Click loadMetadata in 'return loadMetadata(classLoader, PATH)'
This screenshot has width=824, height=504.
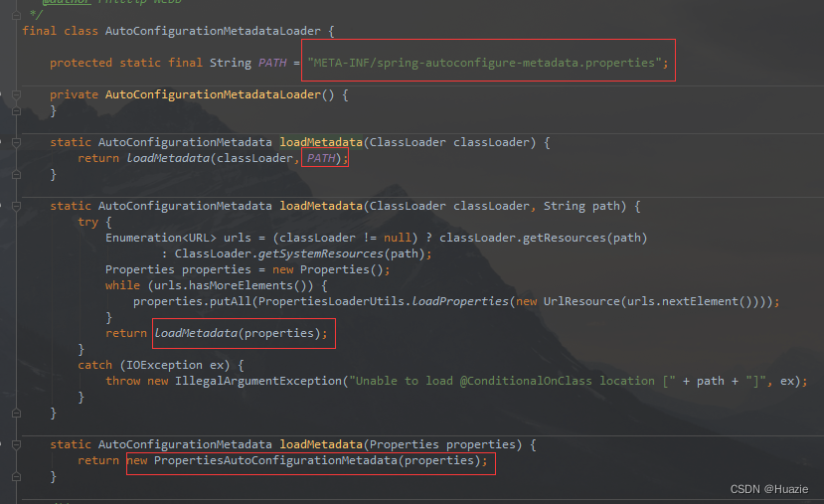(x=168, y=158)
